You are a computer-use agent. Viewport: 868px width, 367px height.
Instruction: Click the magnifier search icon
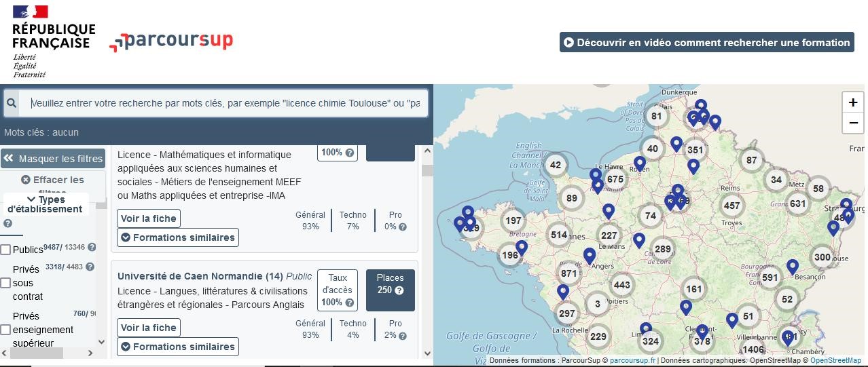click(12, 104)
